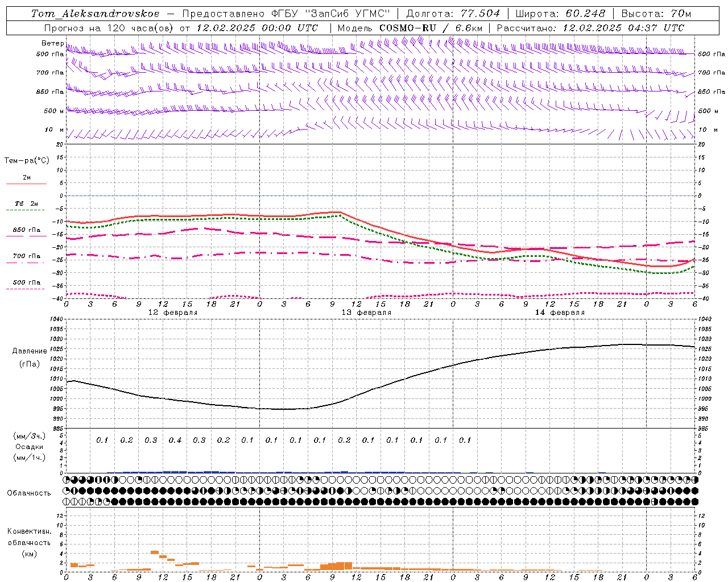The height and width of the screenshot is (582, 728).
Task: Click 'Прогноз на 120 часа(ов)' forecast text
Action: [x=109, y=28]
